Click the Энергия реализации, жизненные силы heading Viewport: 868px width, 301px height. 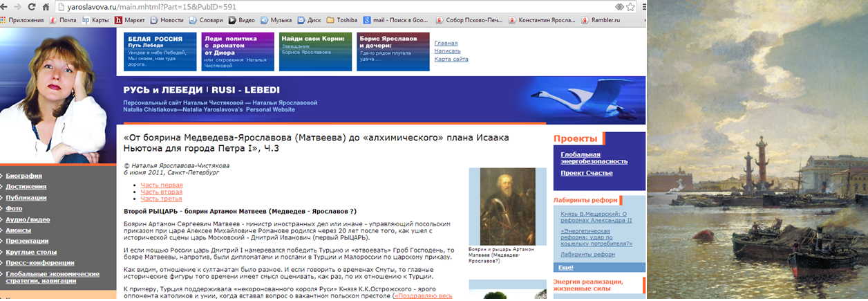tap(588, 286)
